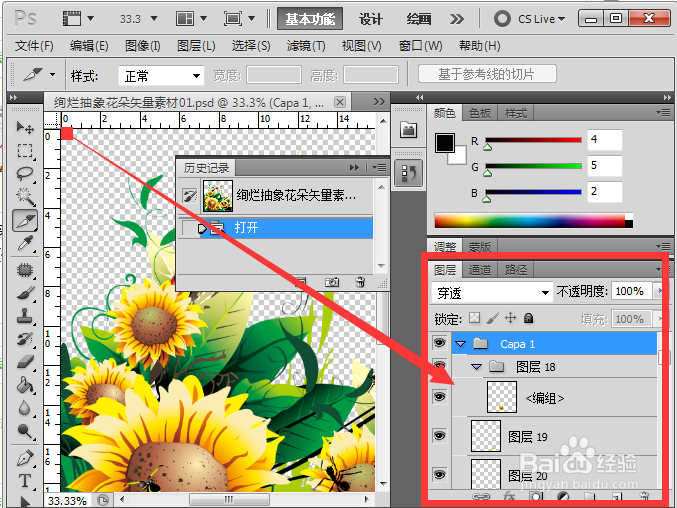This screenshot has height=508, width=677.
Task: Select the Slice tool in toolbox
Action: 25,221
